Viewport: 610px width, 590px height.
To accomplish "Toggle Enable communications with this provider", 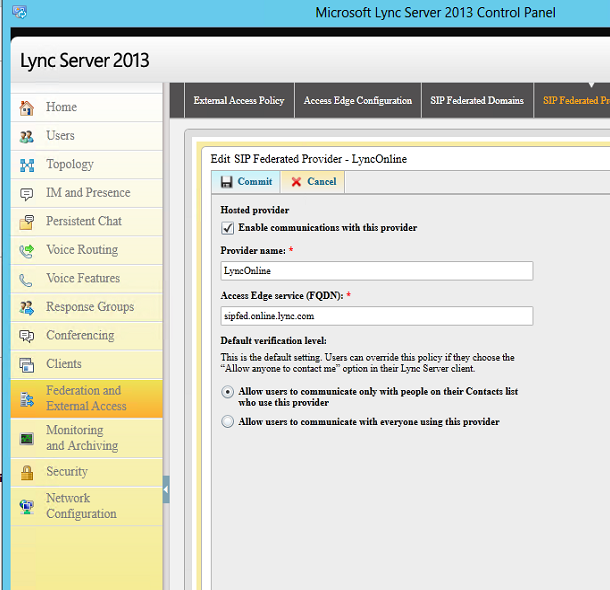I will [227, 228].
